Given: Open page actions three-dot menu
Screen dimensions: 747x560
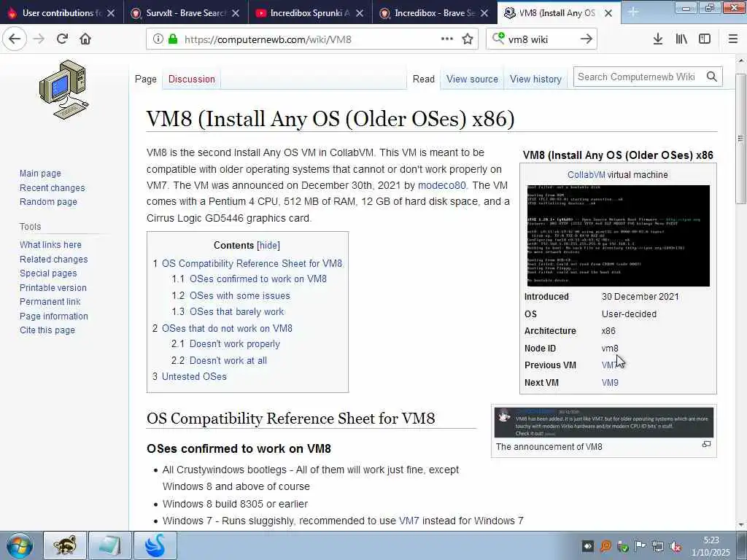Looking at the screenshot, I should (x=447, y=39).
